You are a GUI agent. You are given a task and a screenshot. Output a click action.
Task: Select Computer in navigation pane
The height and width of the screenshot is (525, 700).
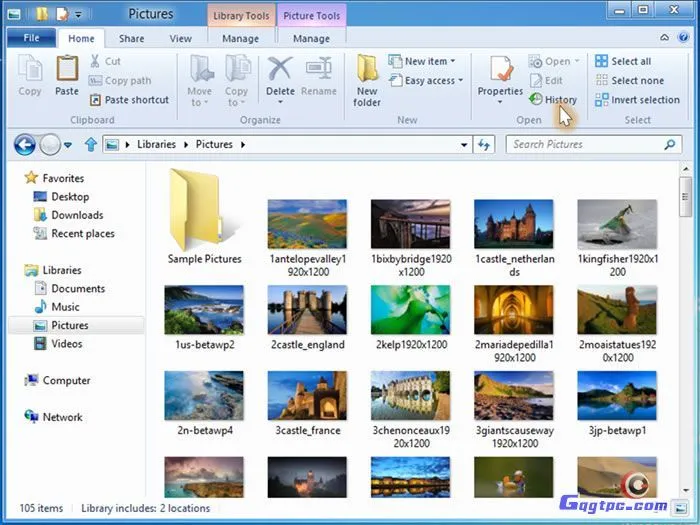pyautogui.click(x=58, y=380)
